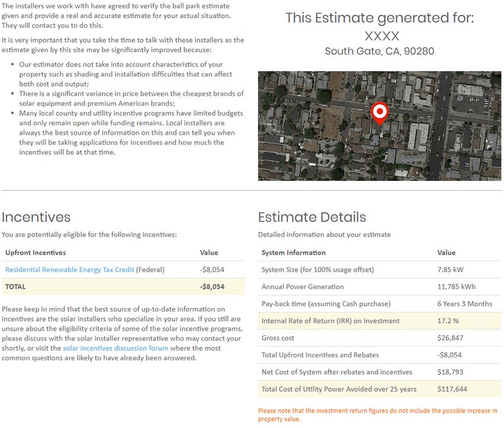Click the orange property value note
This screenshot has width=504, height=428.
(x=377, y=414)
